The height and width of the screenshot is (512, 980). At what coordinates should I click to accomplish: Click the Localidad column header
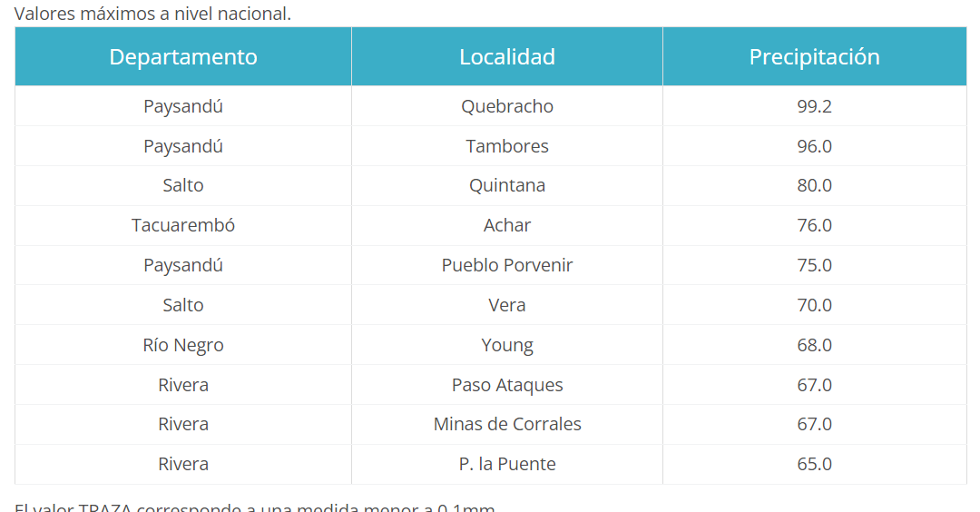[507, 57]
